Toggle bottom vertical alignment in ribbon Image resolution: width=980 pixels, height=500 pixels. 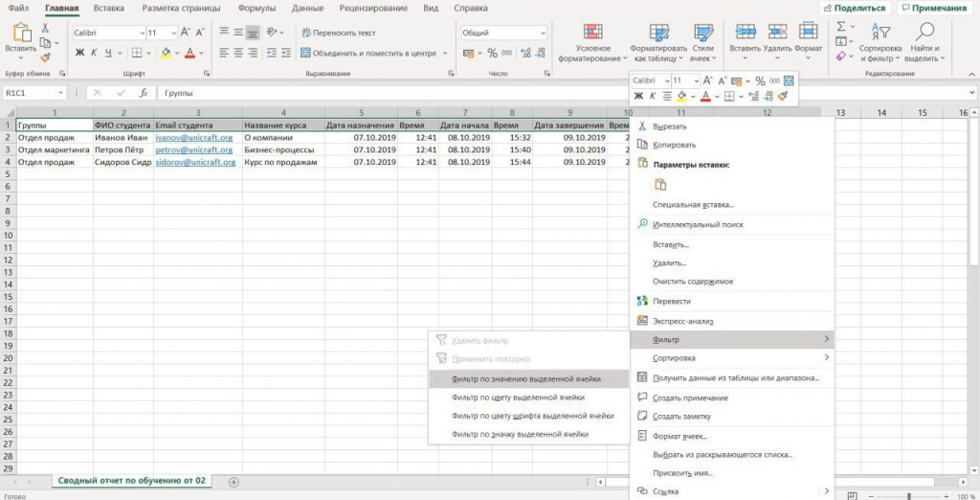point(253,33)
